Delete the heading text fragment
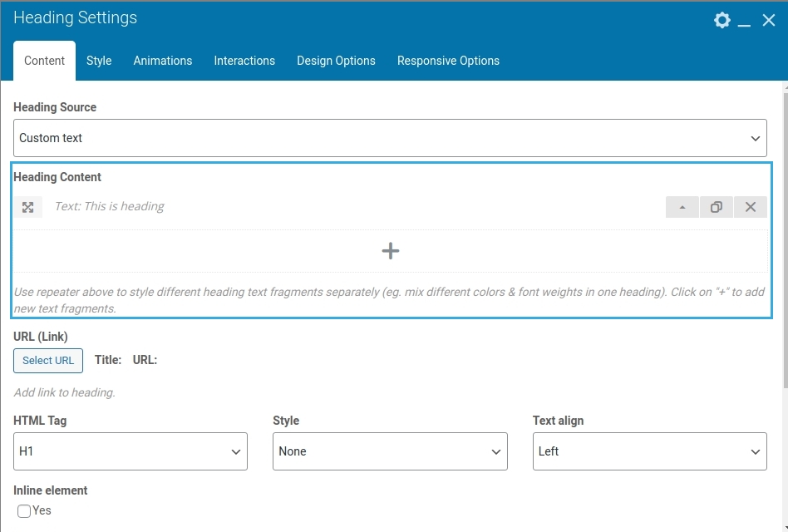 [x=751, y=207]
